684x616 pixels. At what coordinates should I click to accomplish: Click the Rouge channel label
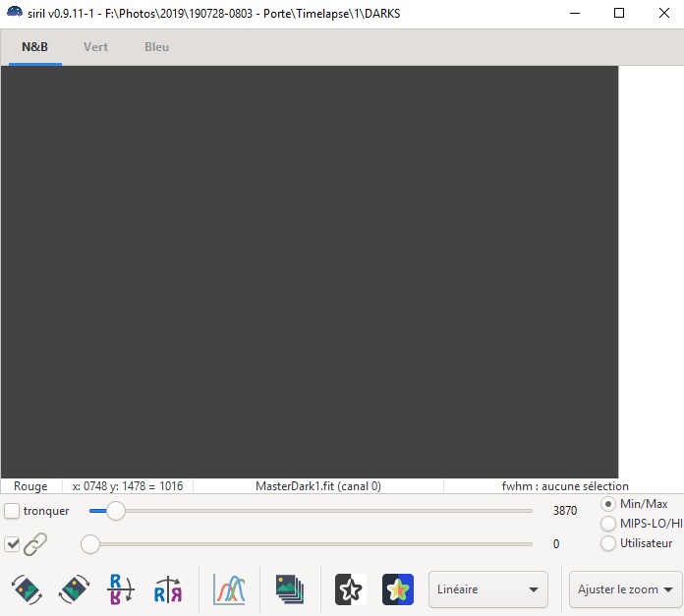point(30,486)
